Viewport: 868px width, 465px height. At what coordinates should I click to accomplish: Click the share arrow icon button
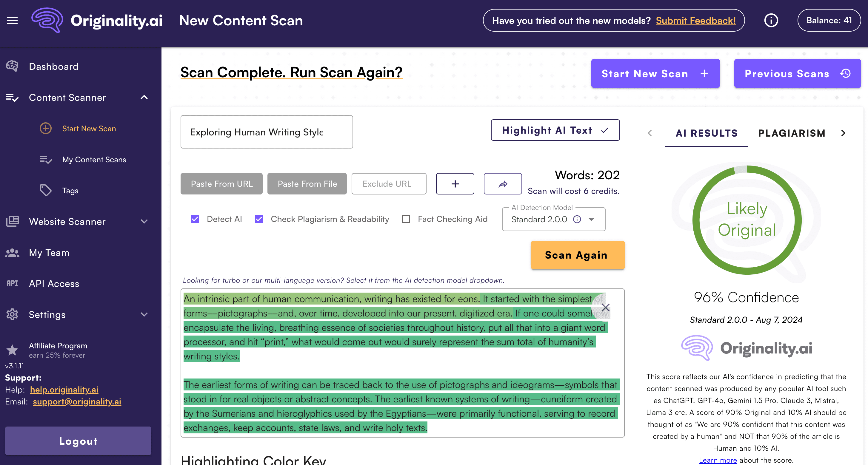point(502,184)
